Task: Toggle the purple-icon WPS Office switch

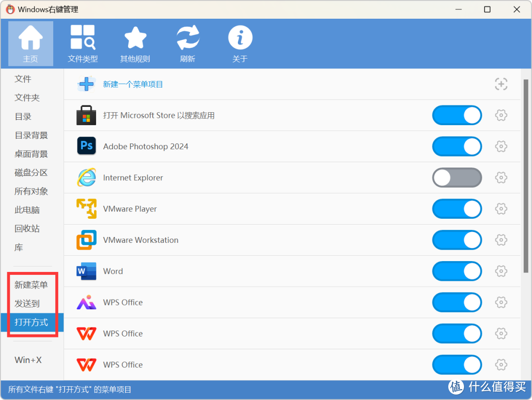Action: [x=457, y=302]
